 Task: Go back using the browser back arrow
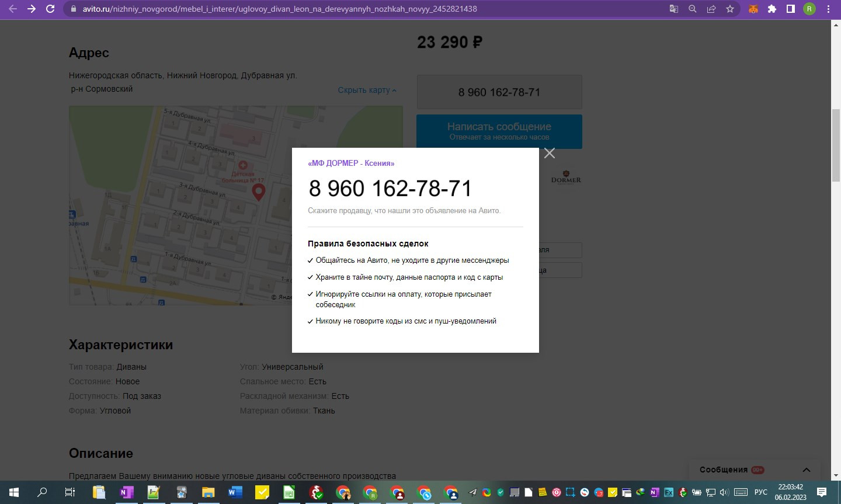point(13,9)
